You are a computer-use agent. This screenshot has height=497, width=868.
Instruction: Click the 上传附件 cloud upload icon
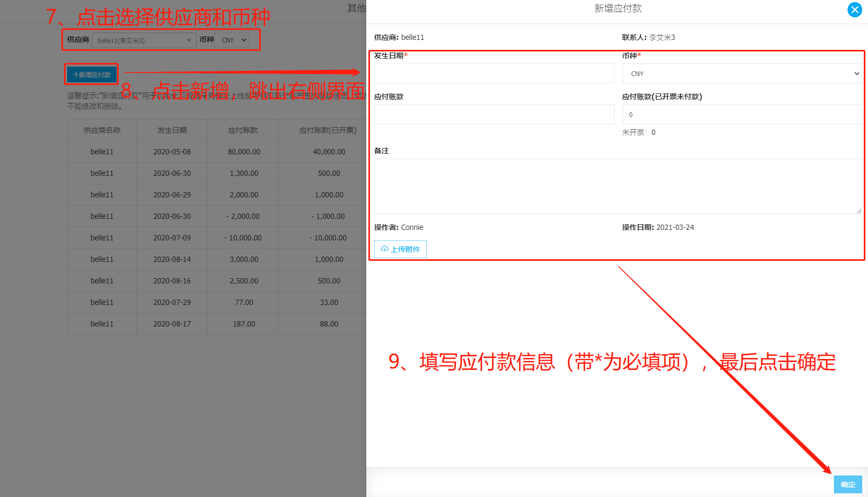click(385, 249)
